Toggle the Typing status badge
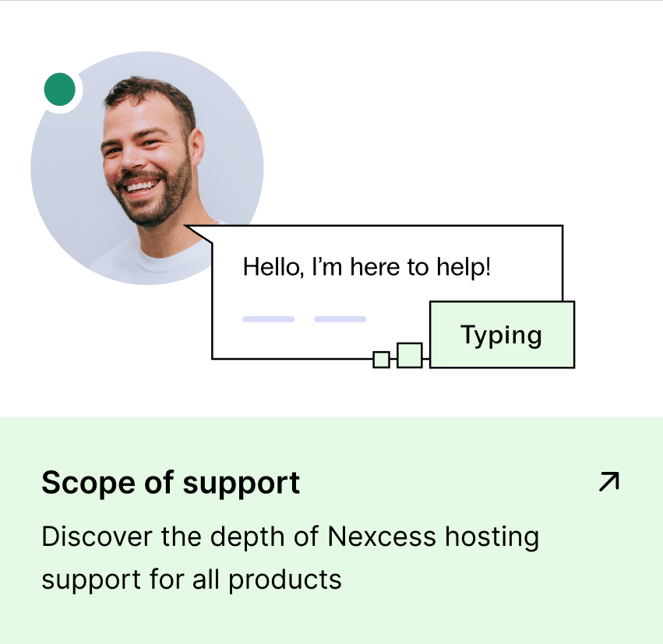Viewport: 663px width, 644px height. 501,335
